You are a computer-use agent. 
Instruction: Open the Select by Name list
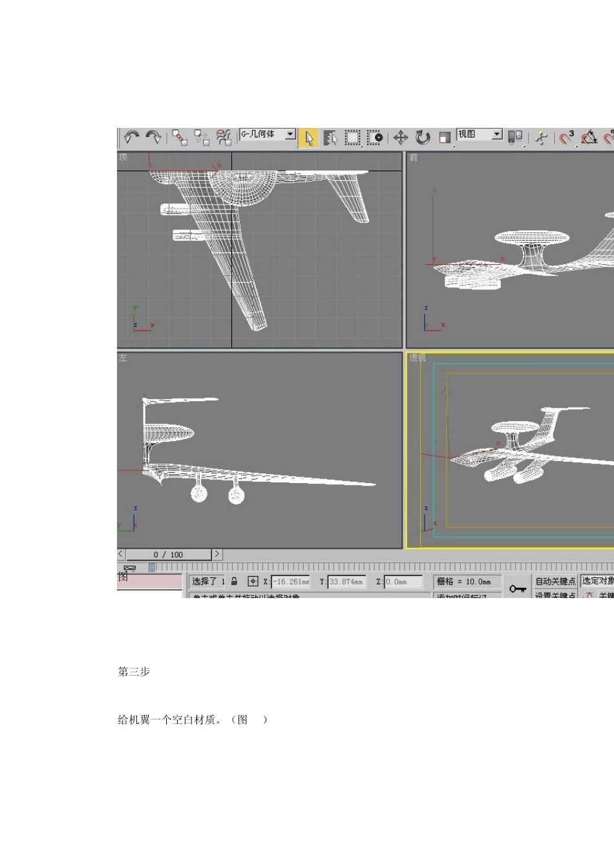point(330,138)
